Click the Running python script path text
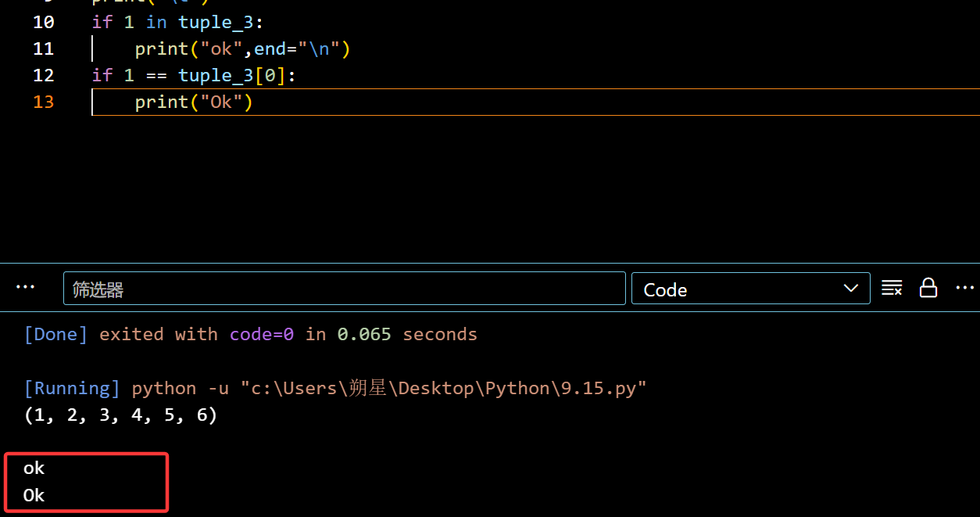Image resolution: width=980 pixels, height=517 pixels. (334, 388)
